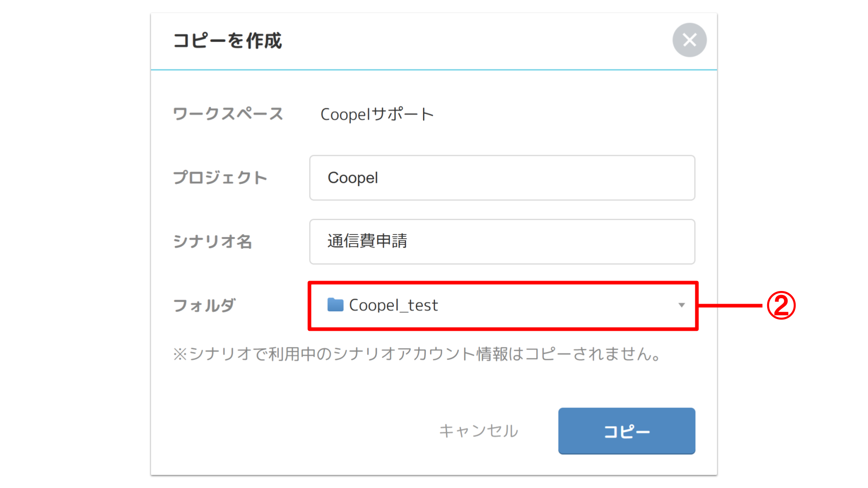Screen dimensions: 868x488
Task: Click the circled ② annotation marker
Action: (x=781, y=305)
